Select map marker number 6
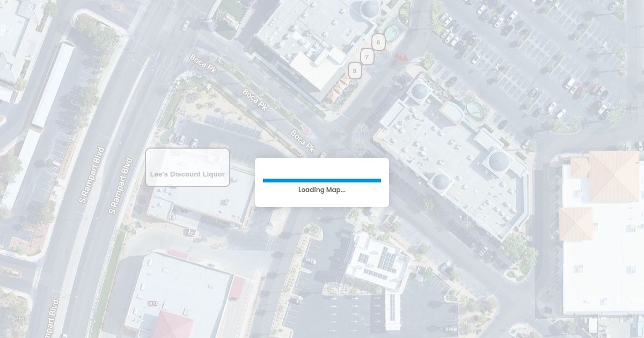The height and width of the screenshot is (338, 644). click(378, 42)
